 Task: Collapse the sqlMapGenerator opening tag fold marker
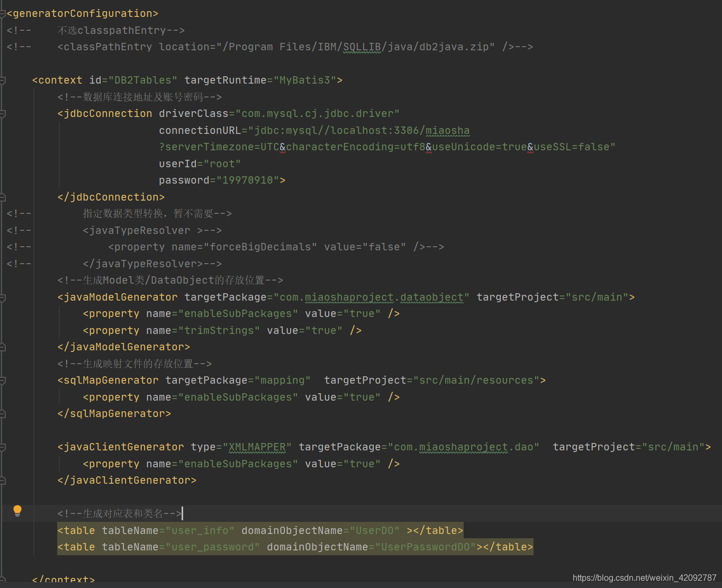(3, 381)
